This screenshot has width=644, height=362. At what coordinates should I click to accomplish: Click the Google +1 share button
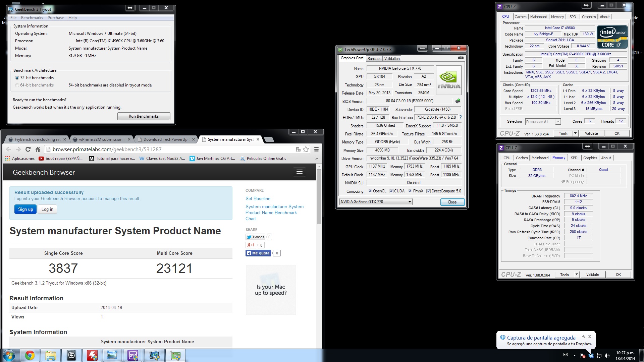click(x=251, y=245)
